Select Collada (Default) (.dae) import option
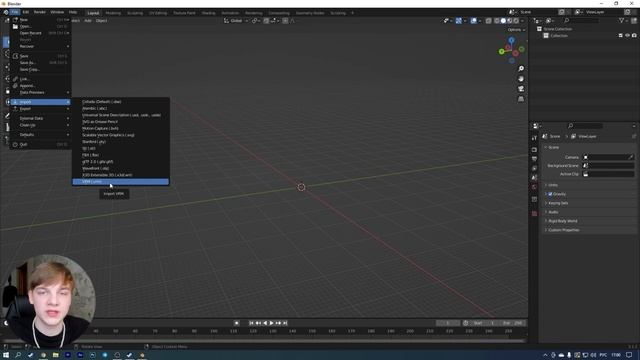This screenshot has width=640, height=360. tap(120, 102)
